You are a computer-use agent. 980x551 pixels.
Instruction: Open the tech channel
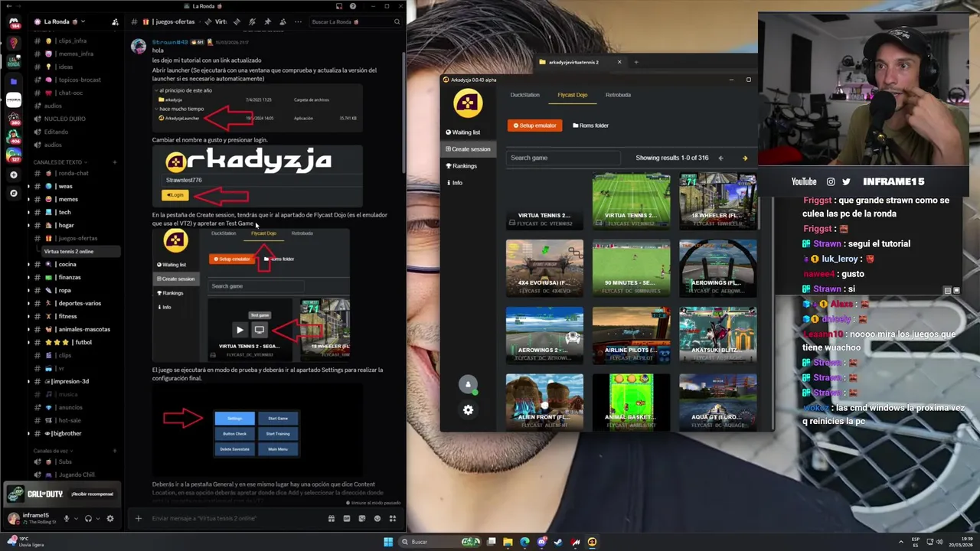click(64, 212)
